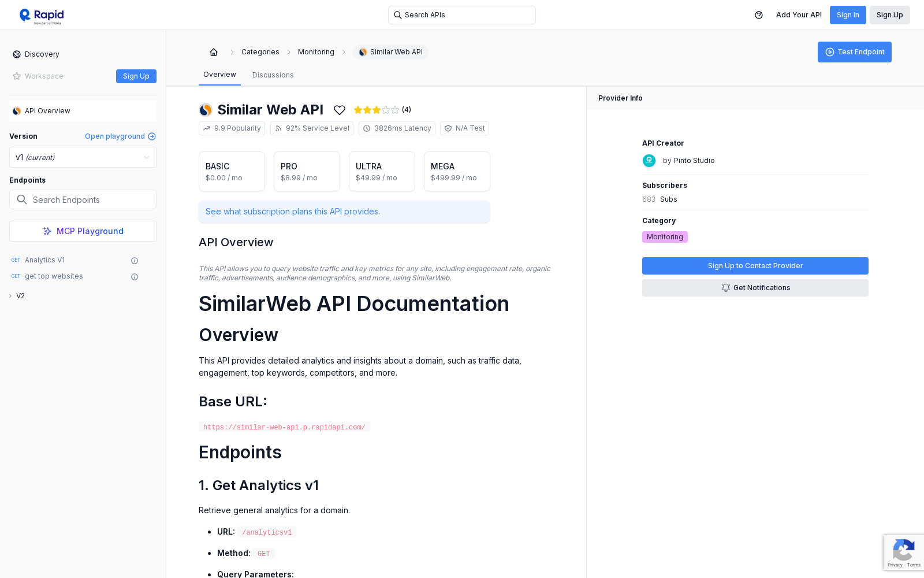
Task: Click the Get Notifications button
Action: tap(755, 288)
